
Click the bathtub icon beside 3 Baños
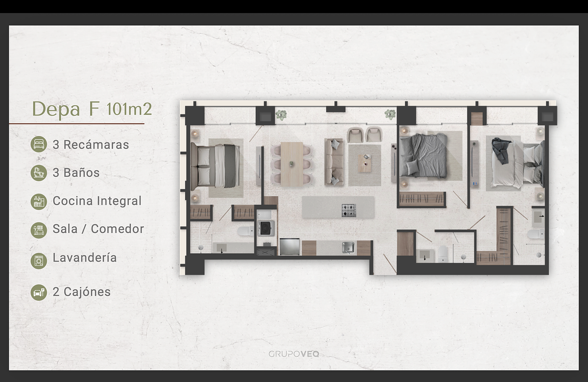38,173
